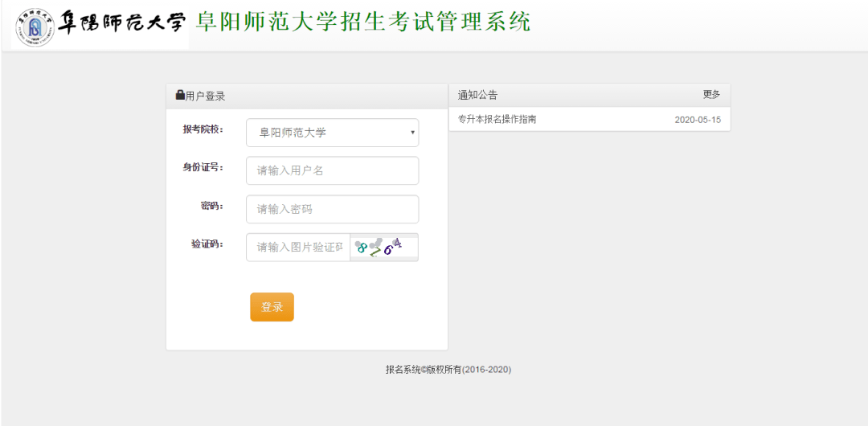Click the Fuyang Normal University logo
The width and height of the screenshot is (868, 426).
[x=100, y=26]
